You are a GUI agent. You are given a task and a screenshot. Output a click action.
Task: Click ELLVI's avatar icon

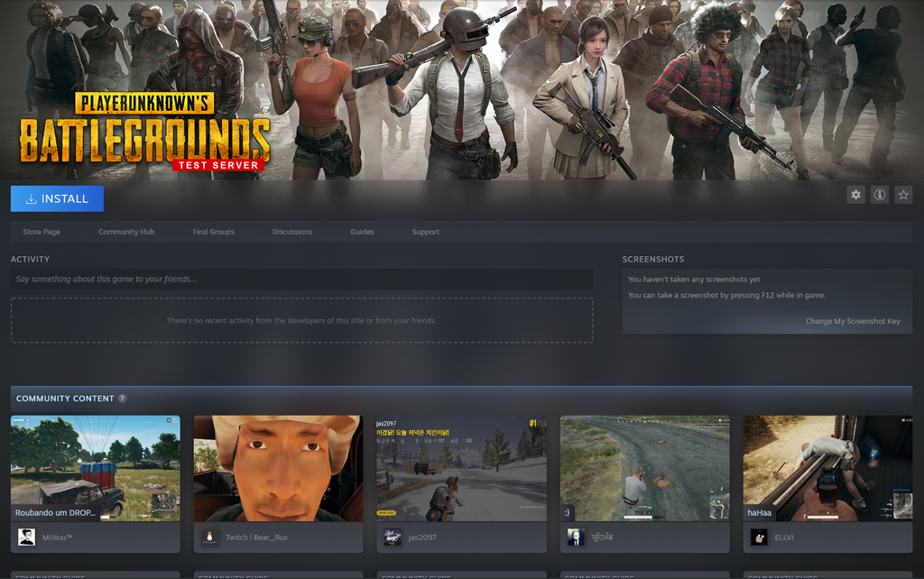(759, 537)
